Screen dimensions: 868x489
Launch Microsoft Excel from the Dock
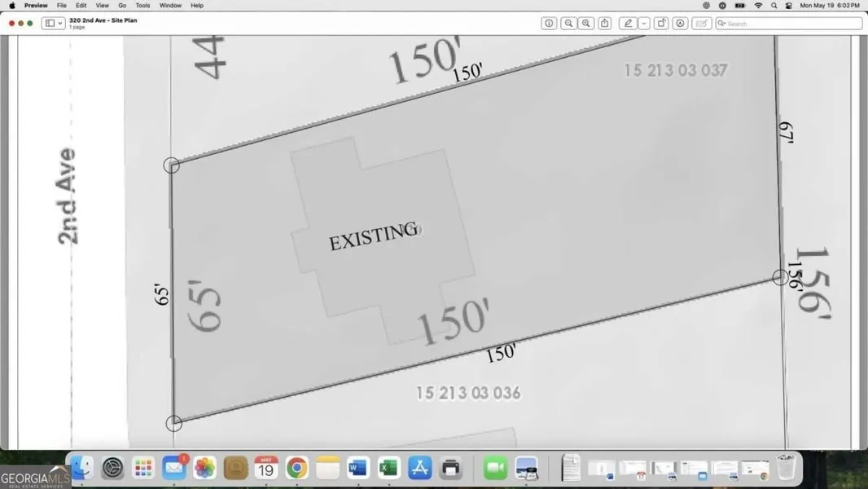pos(388,467)
